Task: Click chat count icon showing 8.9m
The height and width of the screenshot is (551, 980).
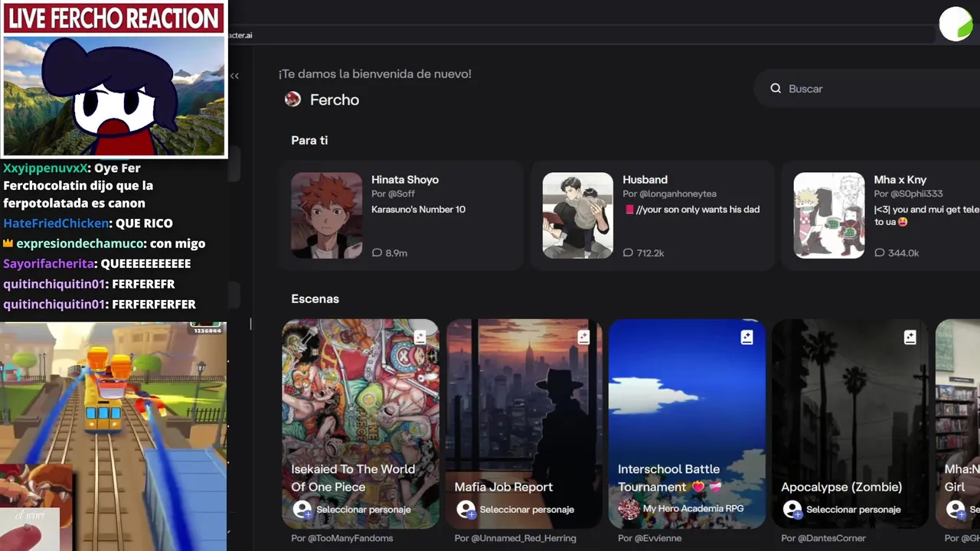Action: pos(377,253)
